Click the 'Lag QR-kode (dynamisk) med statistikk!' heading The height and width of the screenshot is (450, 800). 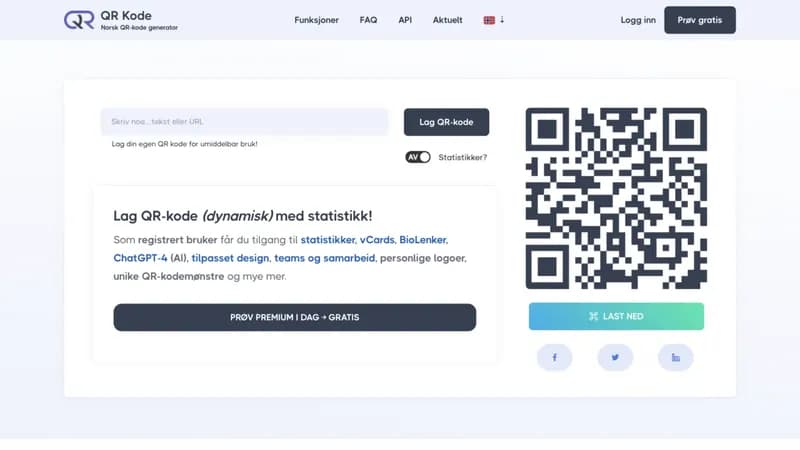[x=243, y=216]
